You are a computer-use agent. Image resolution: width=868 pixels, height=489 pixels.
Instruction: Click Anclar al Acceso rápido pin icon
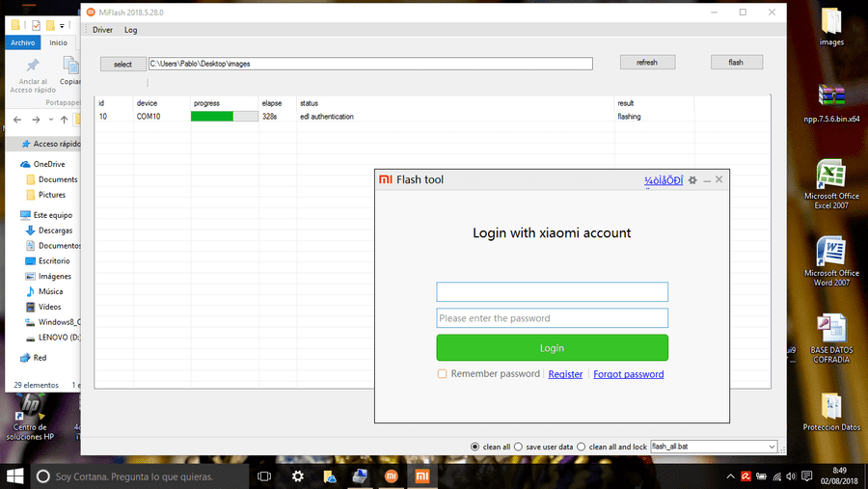(x=33, y=66)
